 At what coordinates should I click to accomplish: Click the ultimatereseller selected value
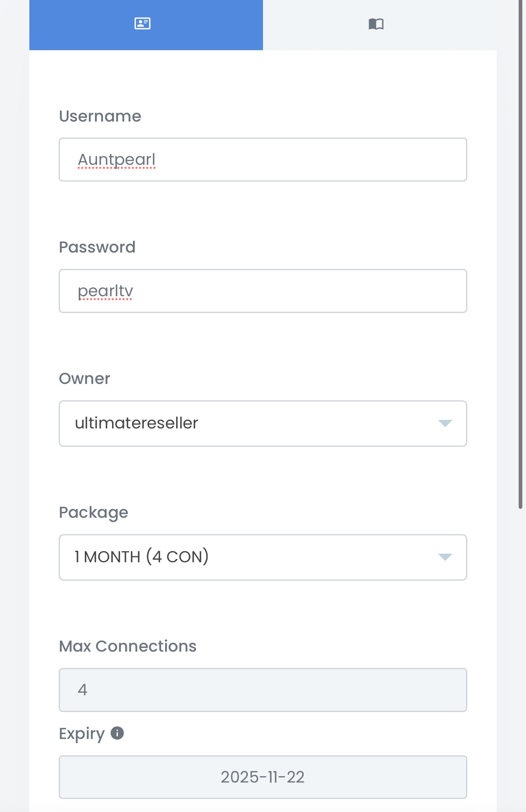(x=137, y=424)
